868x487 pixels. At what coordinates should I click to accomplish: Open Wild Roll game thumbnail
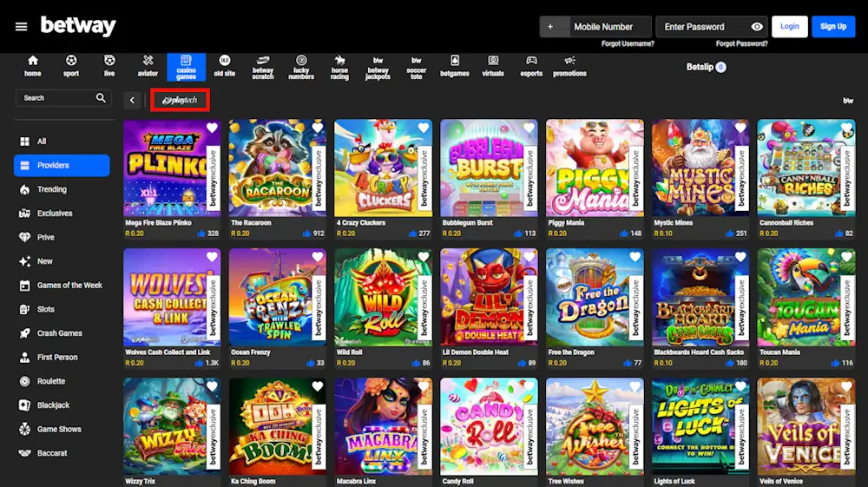pyautogui.click(x=383, y=297)
